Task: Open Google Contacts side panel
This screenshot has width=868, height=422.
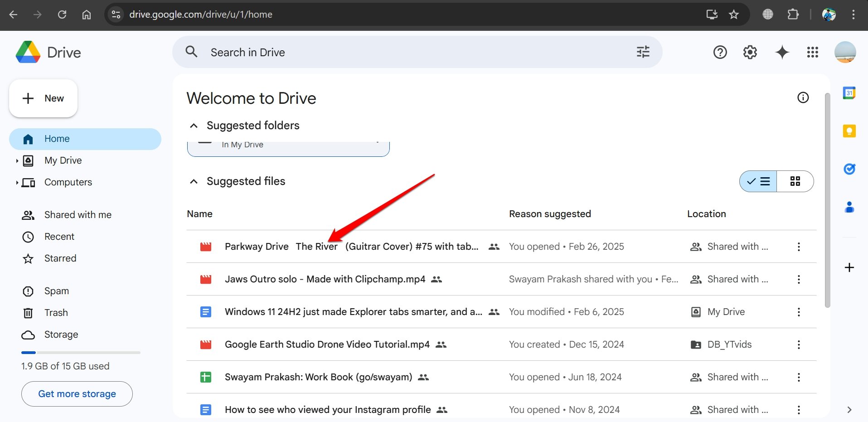Action: [849, 207]
